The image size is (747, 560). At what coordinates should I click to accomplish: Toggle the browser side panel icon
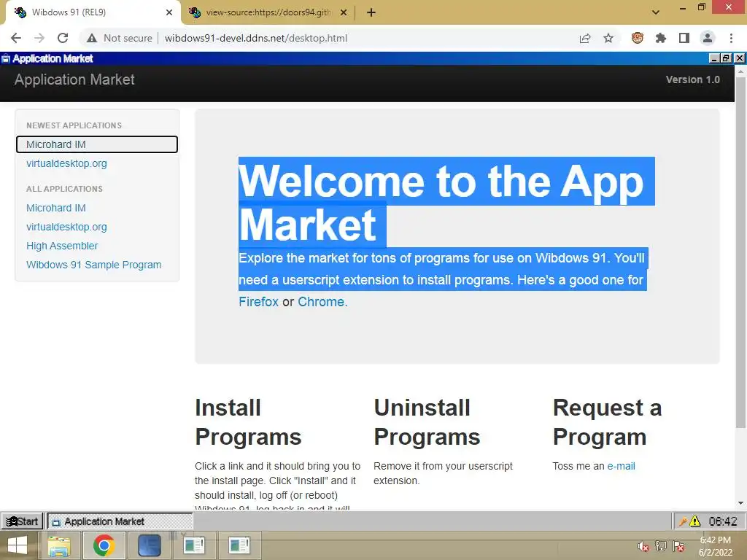click(x=684, y=38)
